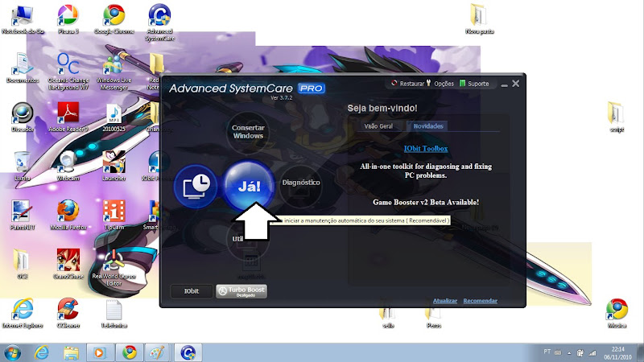Click the blue Já! maintenance button
The height and width of the screenshot is (362, 644).
point(249,186)
